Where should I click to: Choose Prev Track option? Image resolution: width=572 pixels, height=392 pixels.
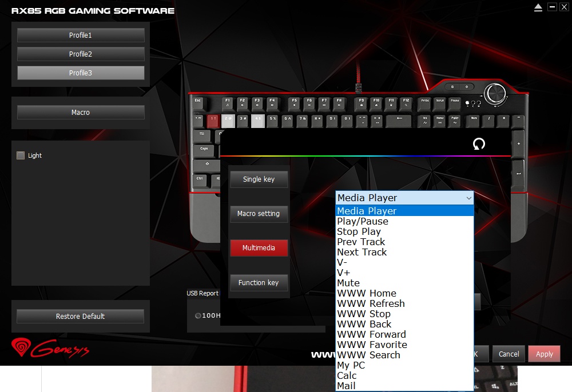(x=404, y=242)
